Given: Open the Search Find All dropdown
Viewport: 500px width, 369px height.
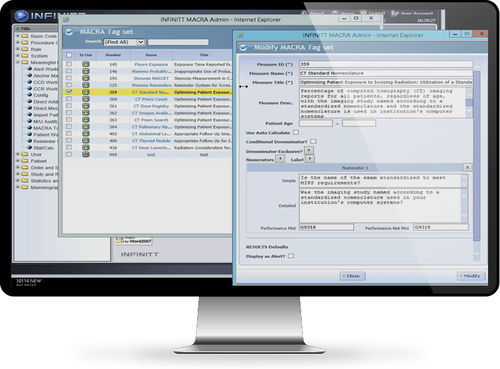Looking at the screenshot, I should coord(124,42).
